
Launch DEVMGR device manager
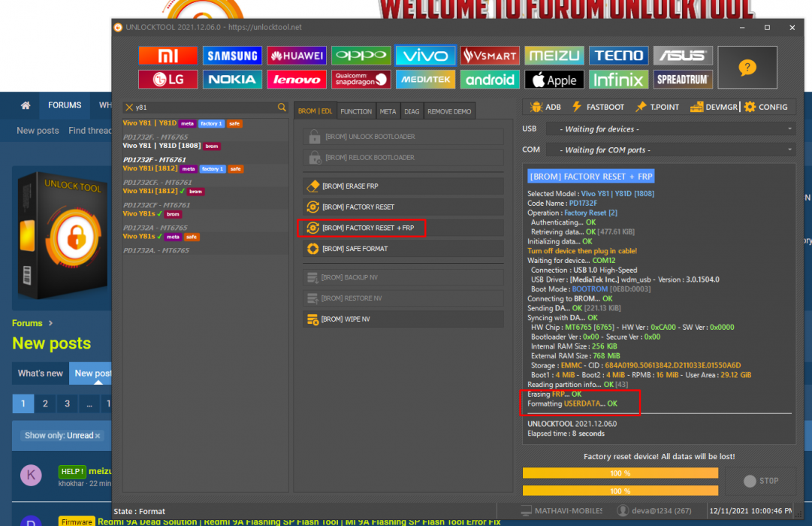tap(714, 107)
